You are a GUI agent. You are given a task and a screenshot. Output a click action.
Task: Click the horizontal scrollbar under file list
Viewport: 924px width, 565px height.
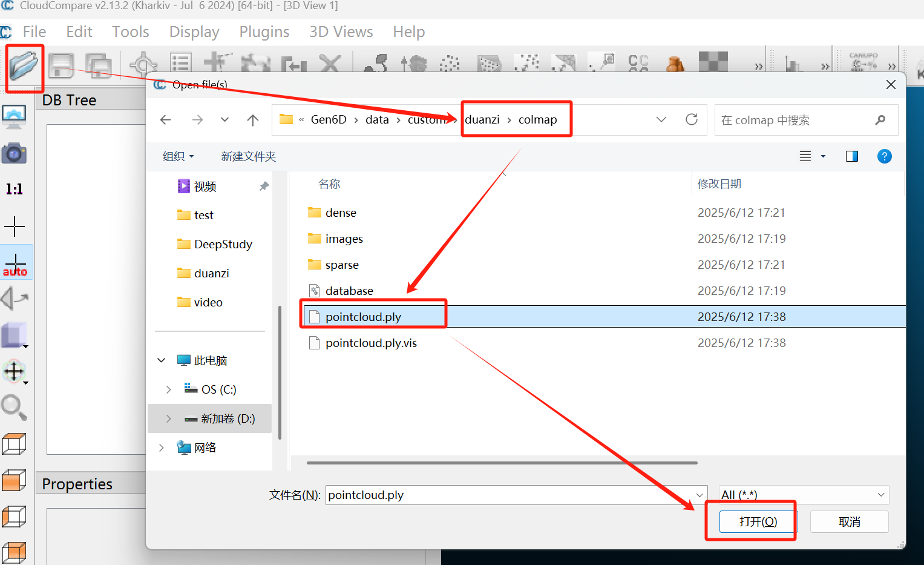point(502,463)
